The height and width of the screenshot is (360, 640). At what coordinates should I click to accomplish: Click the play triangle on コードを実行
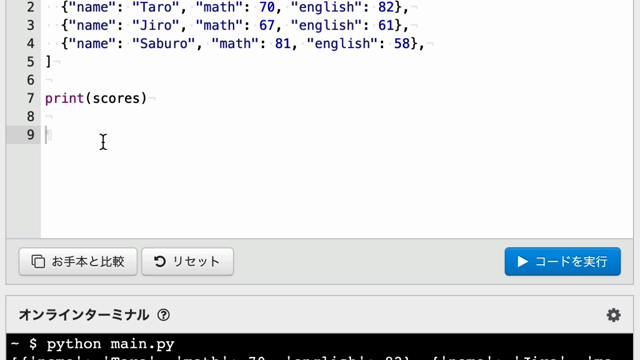(522, 261)
